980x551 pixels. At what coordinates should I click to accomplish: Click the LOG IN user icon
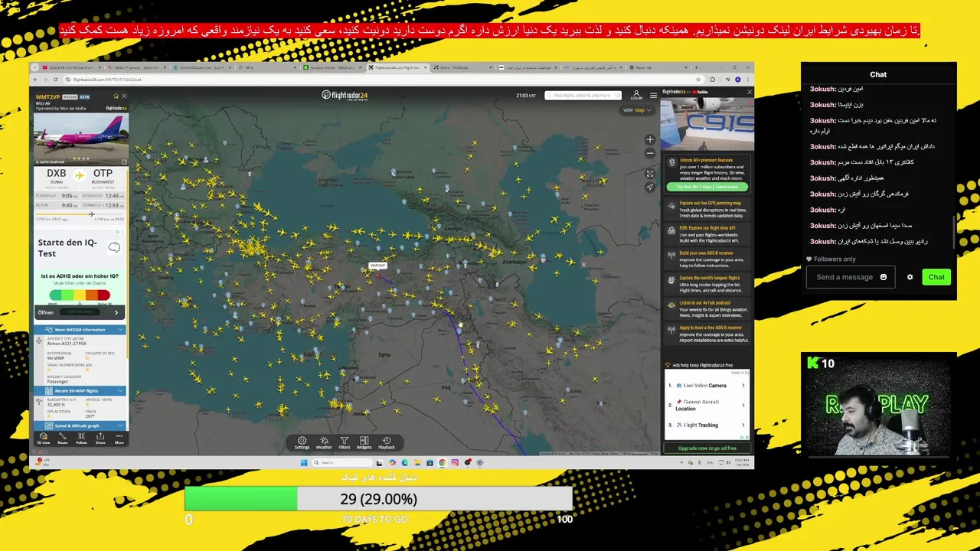point(636,95)
